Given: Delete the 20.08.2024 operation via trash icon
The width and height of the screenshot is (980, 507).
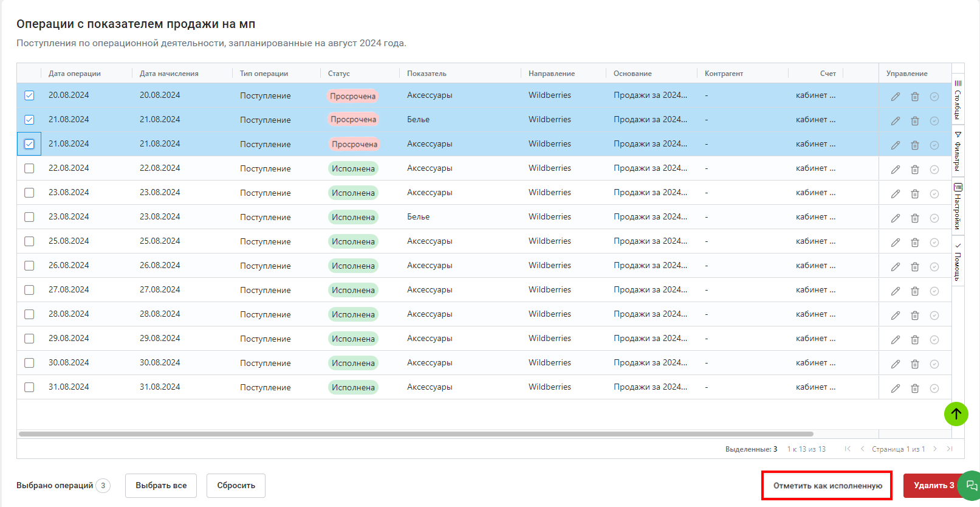Looking at the screenshot, I should pyautogui.click(x=915, y=97).
